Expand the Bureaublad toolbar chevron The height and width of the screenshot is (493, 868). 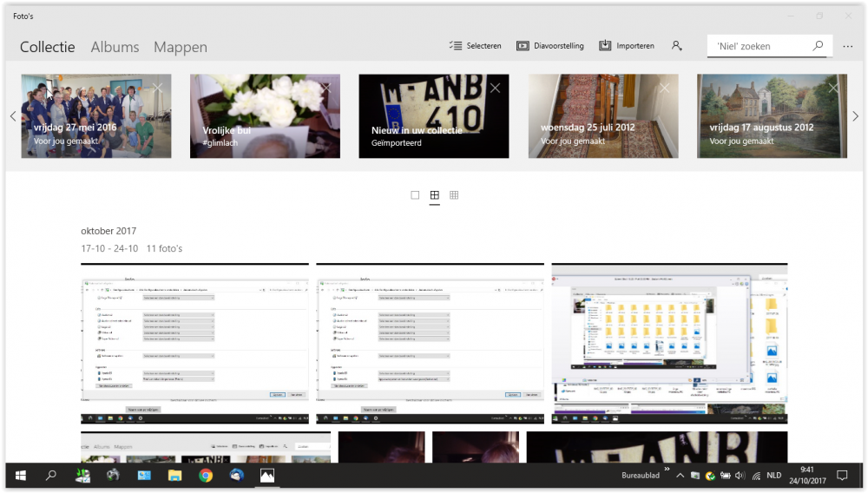(667, 470)
